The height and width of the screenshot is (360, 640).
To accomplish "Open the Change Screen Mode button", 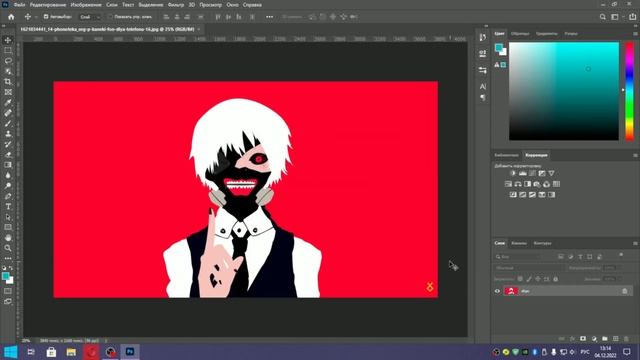I will tap(8, 302).
